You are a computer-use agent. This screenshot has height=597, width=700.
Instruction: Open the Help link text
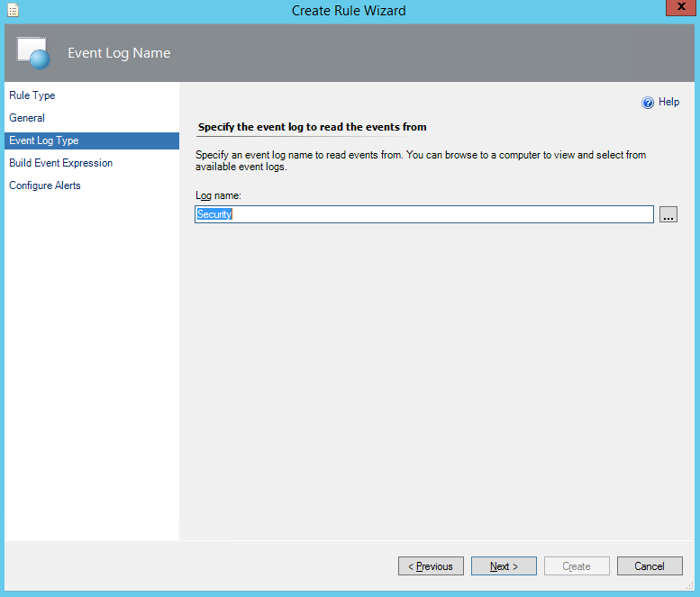point(668,102)
